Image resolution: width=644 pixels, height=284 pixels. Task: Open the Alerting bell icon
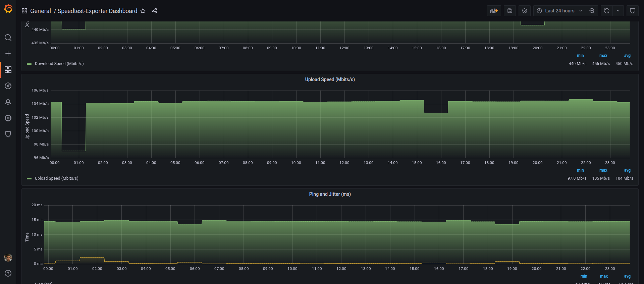(8, 102)
